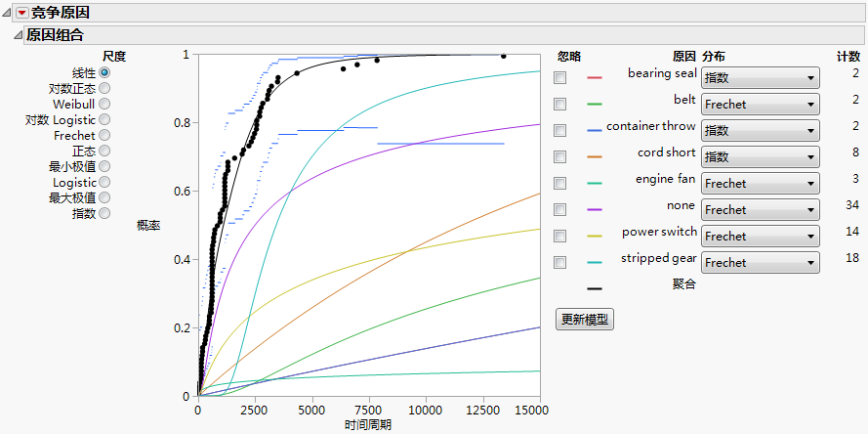
Task: Click the stripped gear cause label
Action: 659,258
